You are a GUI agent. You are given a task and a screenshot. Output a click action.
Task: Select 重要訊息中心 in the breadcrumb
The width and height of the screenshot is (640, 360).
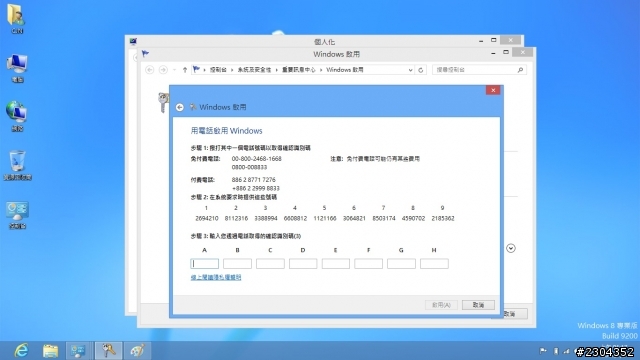coord(299,70)
